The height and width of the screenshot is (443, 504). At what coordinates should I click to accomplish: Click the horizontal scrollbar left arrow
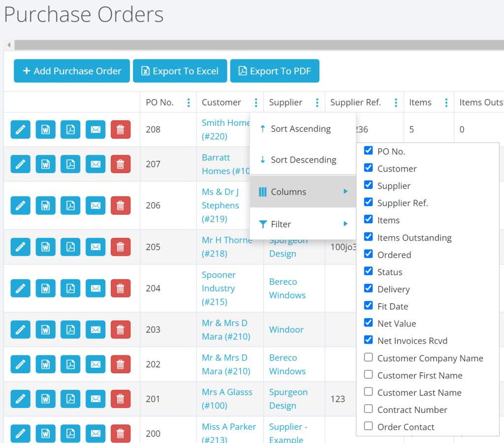pos(9,45)
